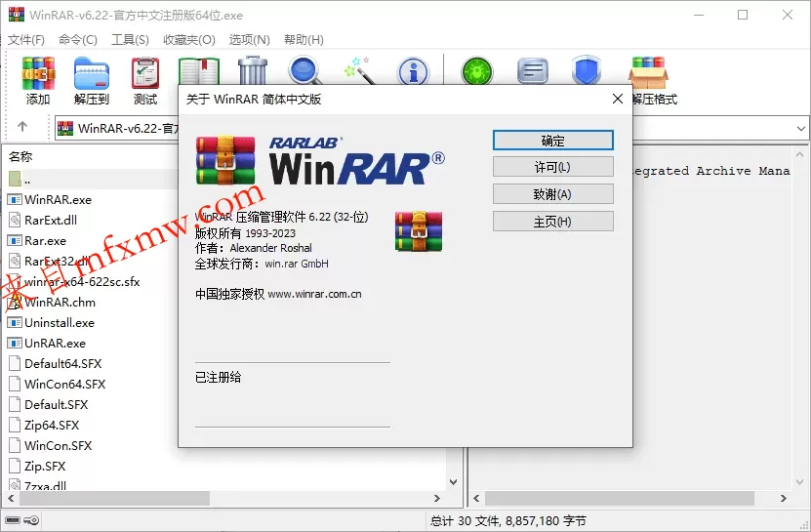Run the Test (测试) archive tool
811x532 pixels.
pyautogui.click(x=144, y=80)
